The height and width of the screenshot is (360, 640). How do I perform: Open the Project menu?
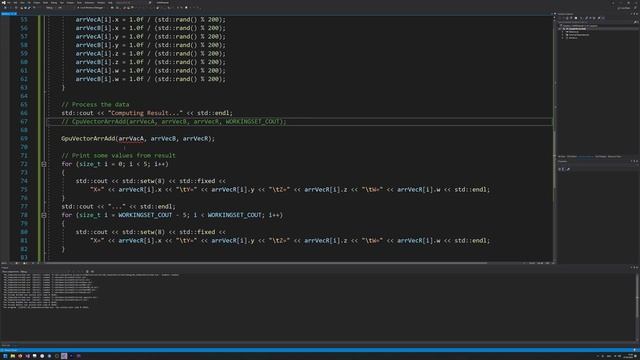(36, 2)
